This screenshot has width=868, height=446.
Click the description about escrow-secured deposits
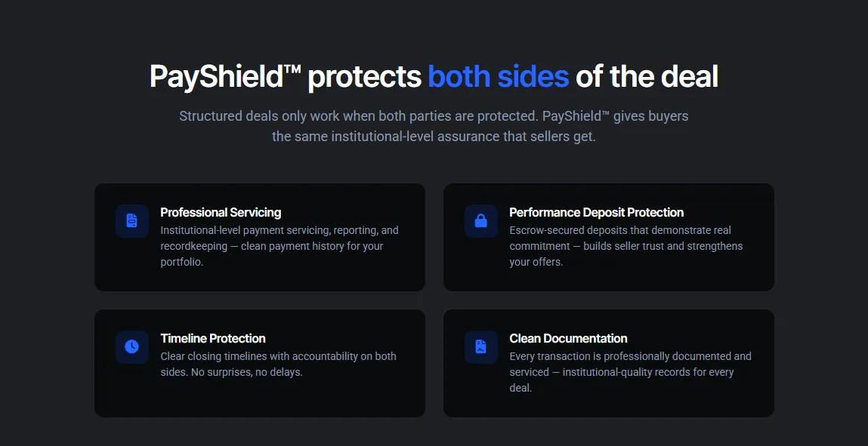pos(626,246)
